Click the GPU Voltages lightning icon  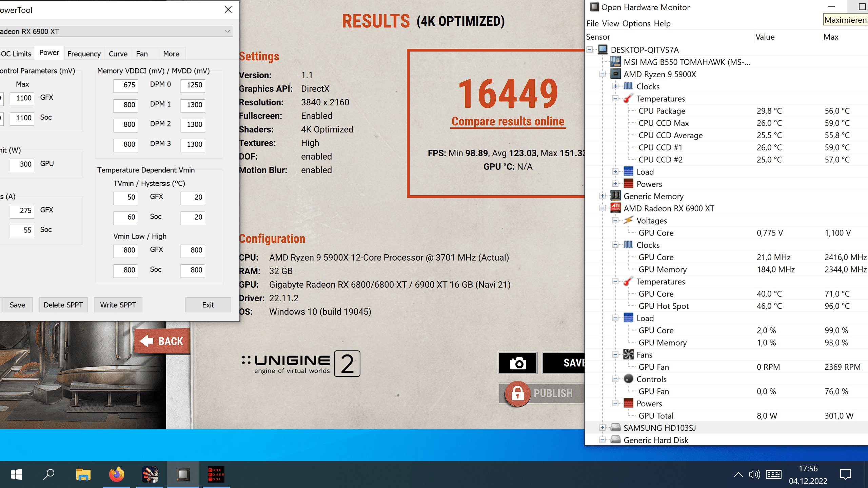tap(628, 220)
